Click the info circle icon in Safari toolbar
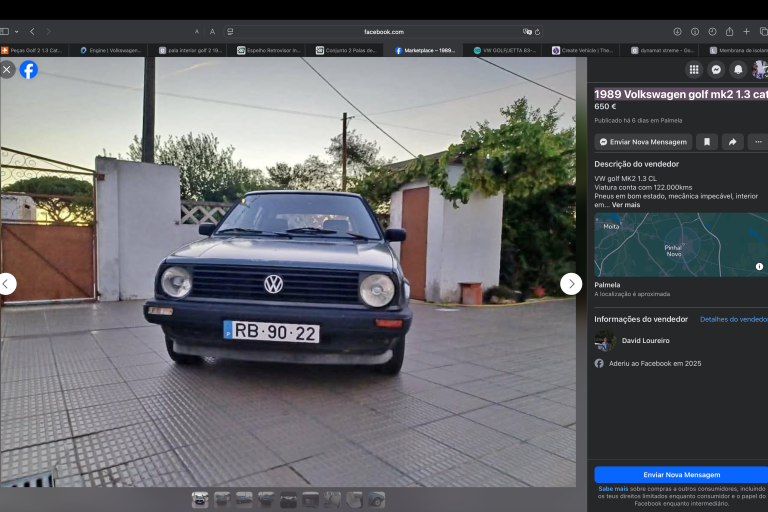Viewport: 768px width, 512px height. click(x=695, y=31)
